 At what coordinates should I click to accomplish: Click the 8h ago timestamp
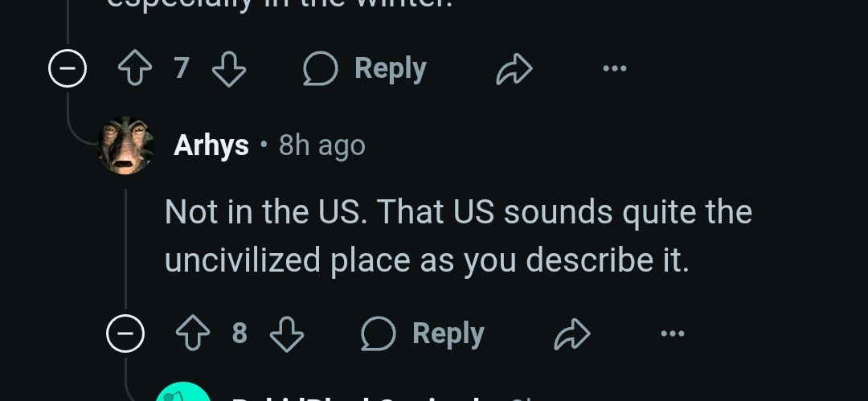[x=321, y=145]
